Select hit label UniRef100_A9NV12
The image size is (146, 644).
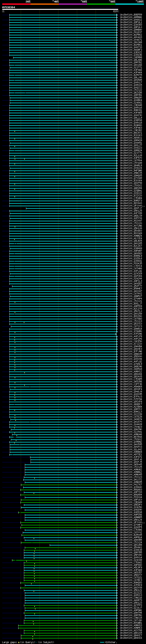(131, 371)
